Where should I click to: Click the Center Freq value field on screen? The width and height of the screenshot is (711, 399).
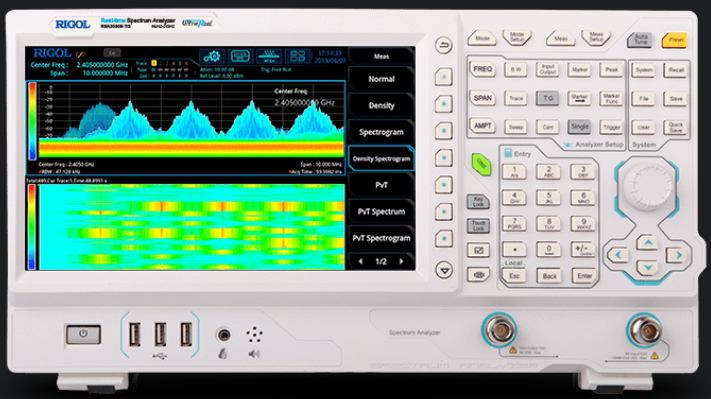102,65
